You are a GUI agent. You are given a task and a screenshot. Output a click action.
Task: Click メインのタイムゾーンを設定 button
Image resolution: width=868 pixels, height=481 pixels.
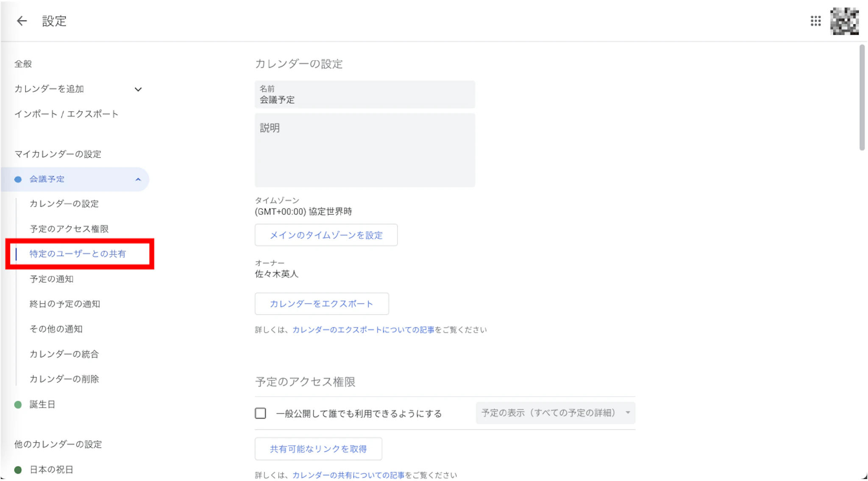tap(326, 235)
